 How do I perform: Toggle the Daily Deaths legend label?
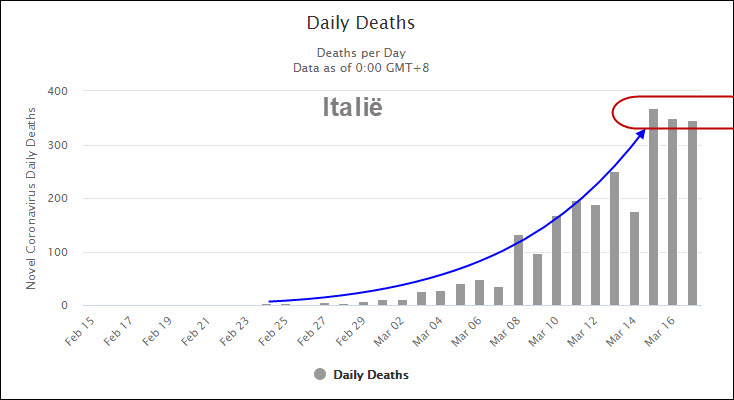pos(370,374)
